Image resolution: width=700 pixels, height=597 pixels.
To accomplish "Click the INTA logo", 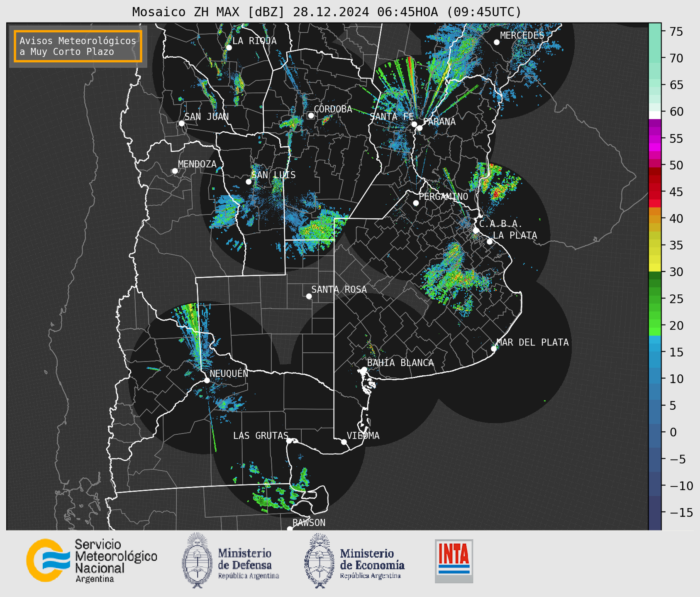I will [454, 561].
